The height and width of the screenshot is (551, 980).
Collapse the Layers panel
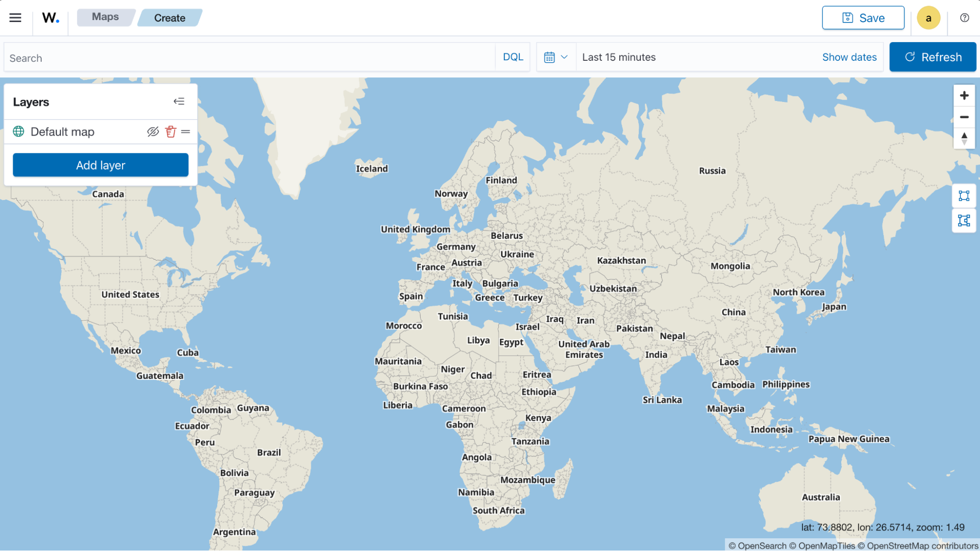point(179,101)
